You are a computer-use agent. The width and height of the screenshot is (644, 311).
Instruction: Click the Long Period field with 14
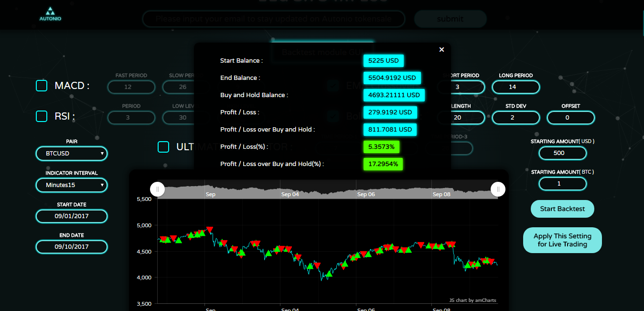click(x=516, y=87)
